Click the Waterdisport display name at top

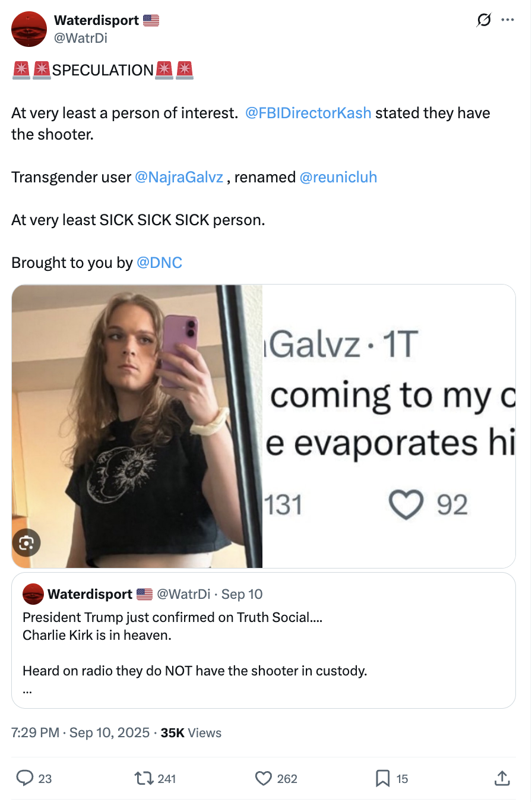pyautogui.click(x=96, y=20)
